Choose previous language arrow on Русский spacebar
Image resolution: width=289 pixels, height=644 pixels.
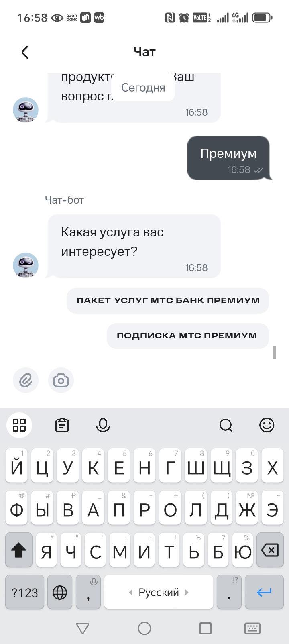coord(130,592)
